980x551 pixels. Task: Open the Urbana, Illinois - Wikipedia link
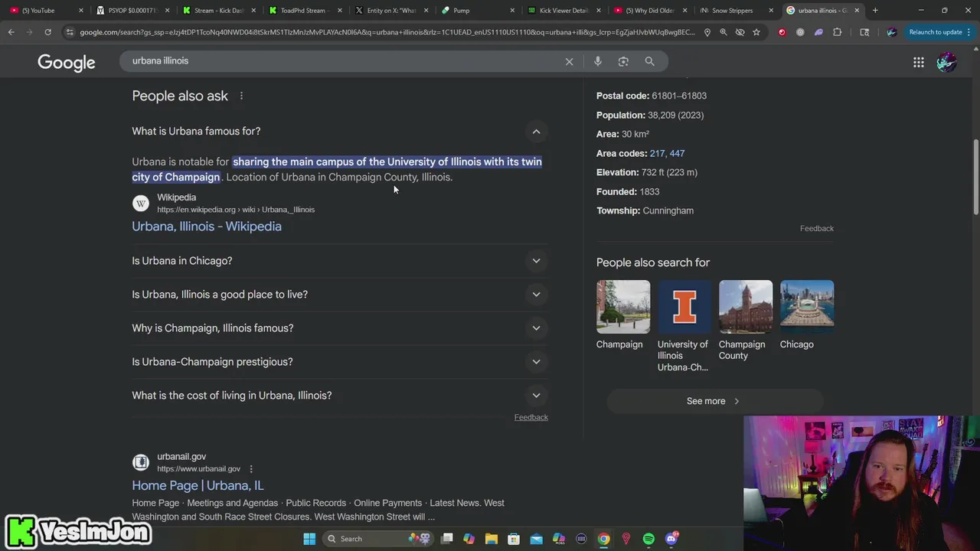click(x=207, y=227)
